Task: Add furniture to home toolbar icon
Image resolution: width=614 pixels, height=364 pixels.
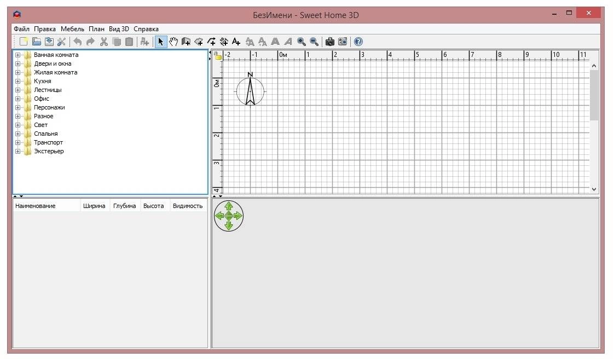Action: [144, 42]
